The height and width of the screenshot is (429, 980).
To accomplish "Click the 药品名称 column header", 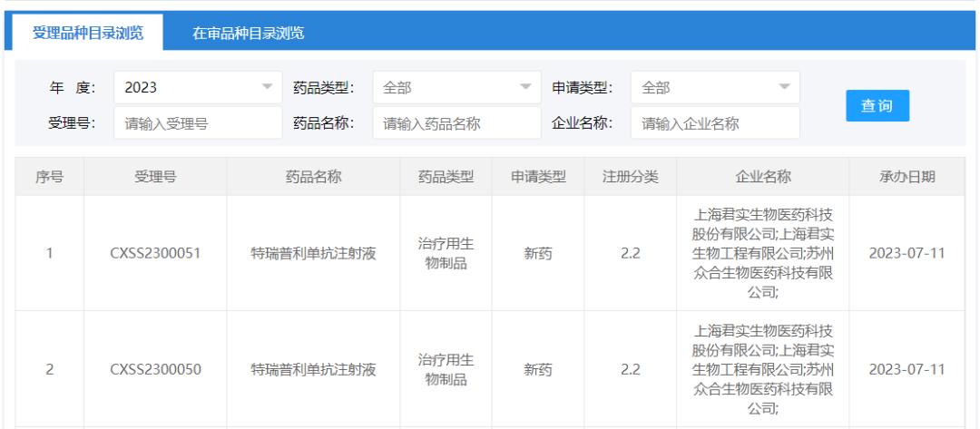I will tap(313, 177).
